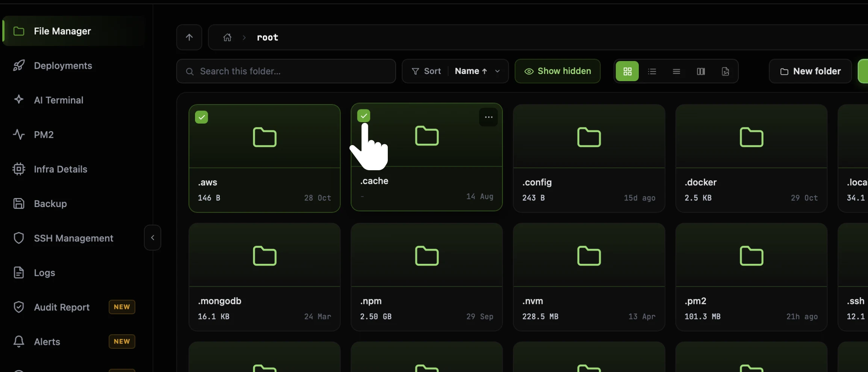Toggle the Show hidden button

point(558,71)
